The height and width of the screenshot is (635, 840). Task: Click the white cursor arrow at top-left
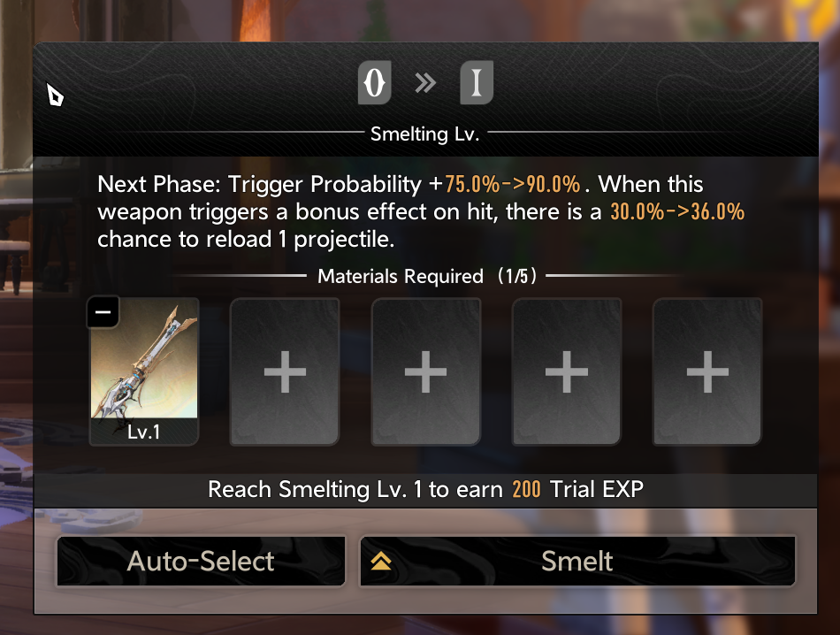[54, 95]
